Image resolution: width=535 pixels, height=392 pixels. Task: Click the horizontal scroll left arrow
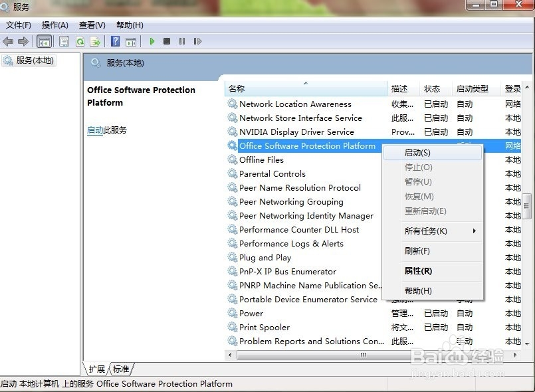[230, 355]
